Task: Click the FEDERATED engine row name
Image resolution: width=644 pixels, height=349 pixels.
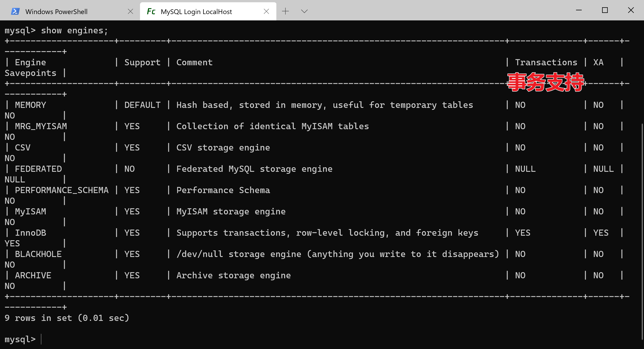Action: click(x=38, y=169)
